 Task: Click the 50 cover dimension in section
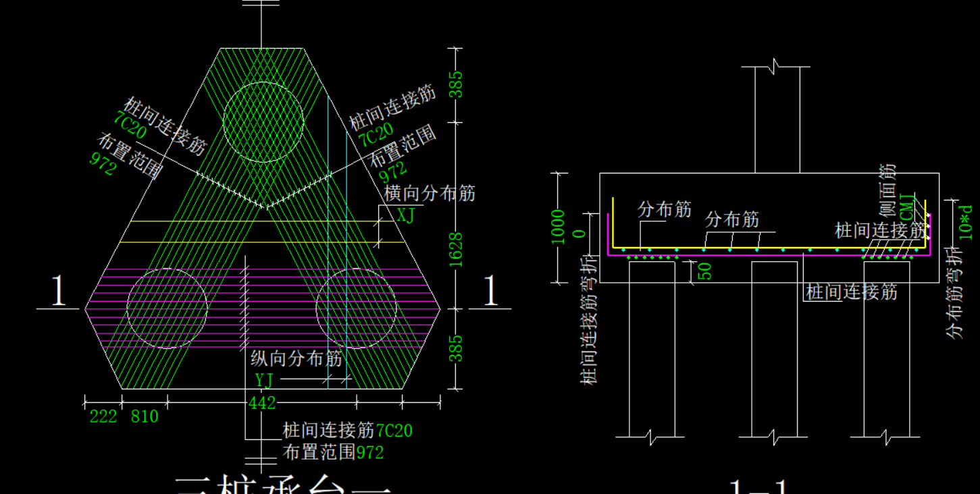704,271
